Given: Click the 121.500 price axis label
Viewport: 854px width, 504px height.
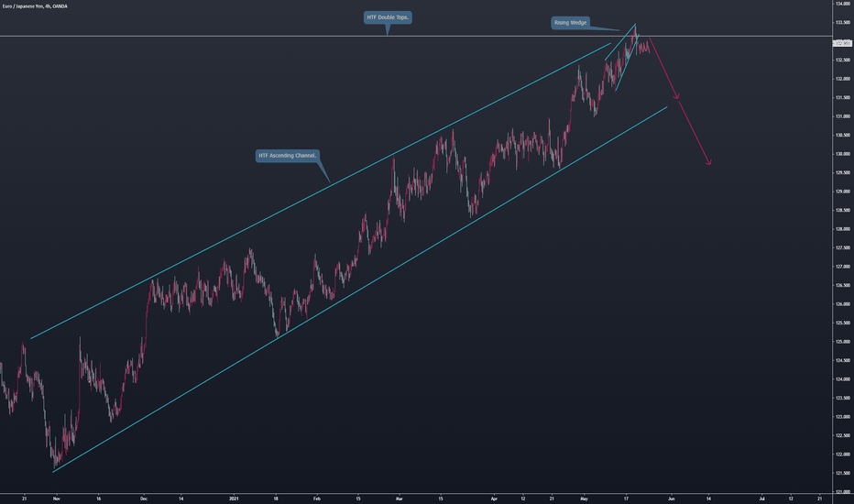Looking at the screenshot, I should pos(843,473).
